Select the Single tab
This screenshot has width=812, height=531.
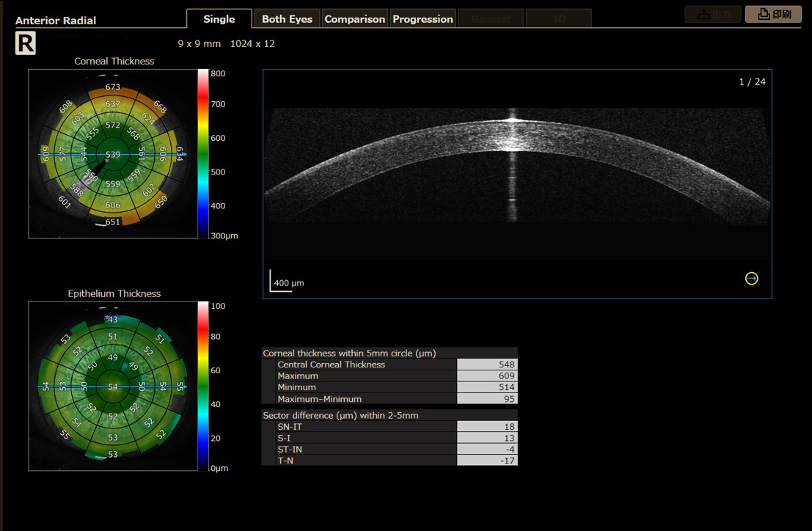219,18
